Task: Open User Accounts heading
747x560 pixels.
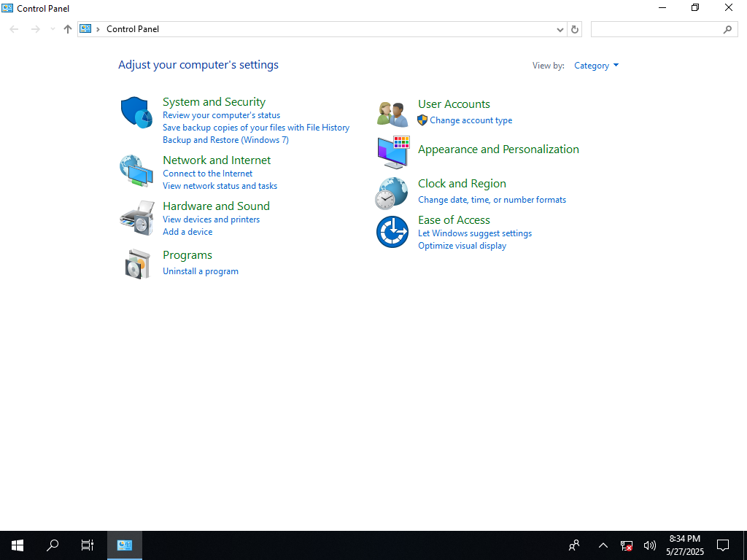Action: point(454,104)
